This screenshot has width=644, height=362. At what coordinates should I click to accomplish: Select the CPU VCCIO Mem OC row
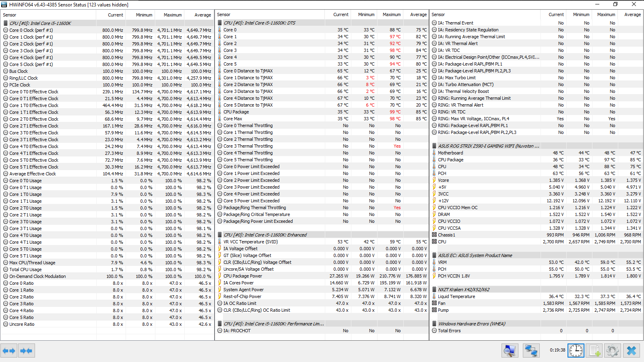[537, 208]
